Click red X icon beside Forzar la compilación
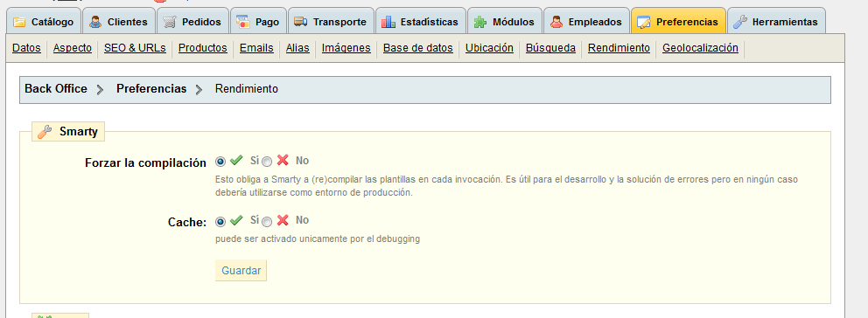This screenshot has width=868, height=318. (283, 161)
